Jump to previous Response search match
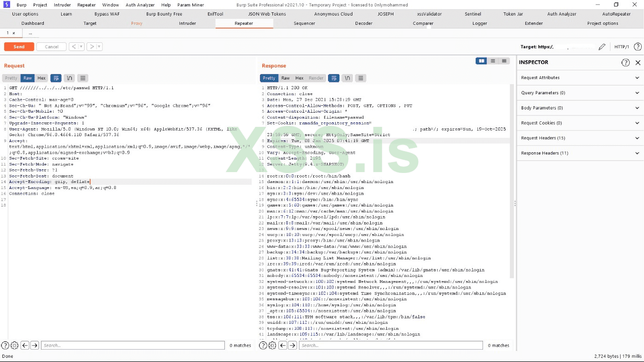The image size is (644, 362). [x=283, y=345]
